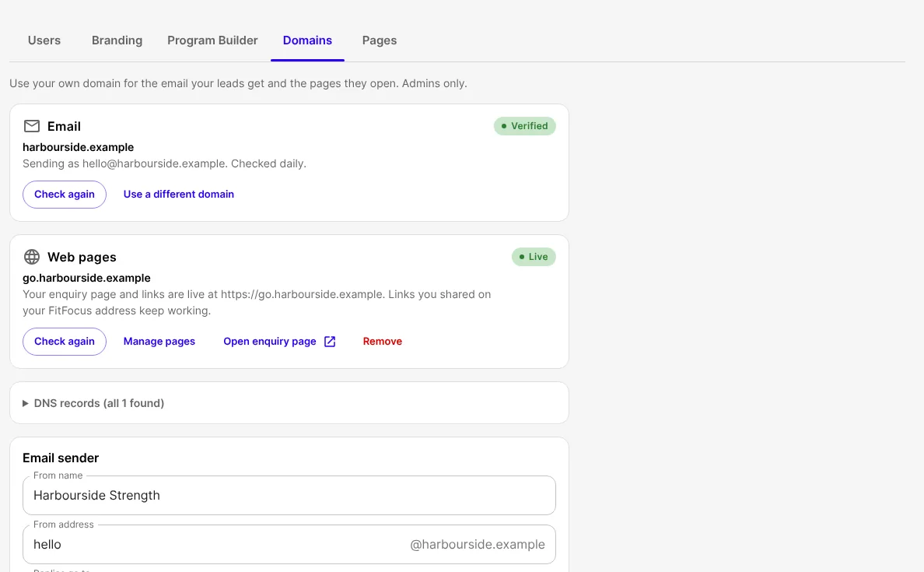Open enquiry page link
This screenshot has width=924, height=572.
point(279,342)
